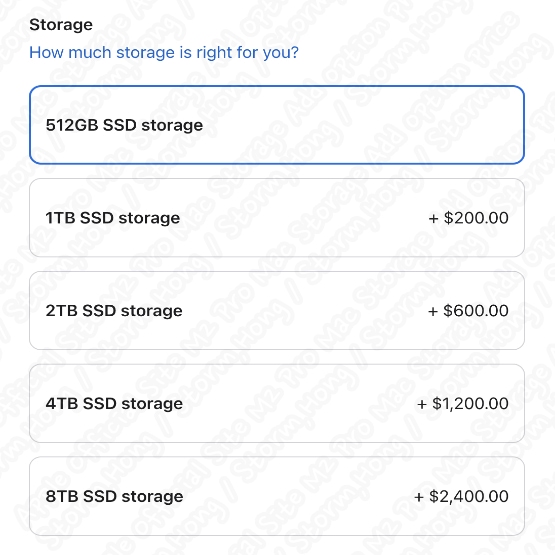Click the currently selected blue-outlined storage card
Viewport: 555px width, 555px height.
point(277,125)
